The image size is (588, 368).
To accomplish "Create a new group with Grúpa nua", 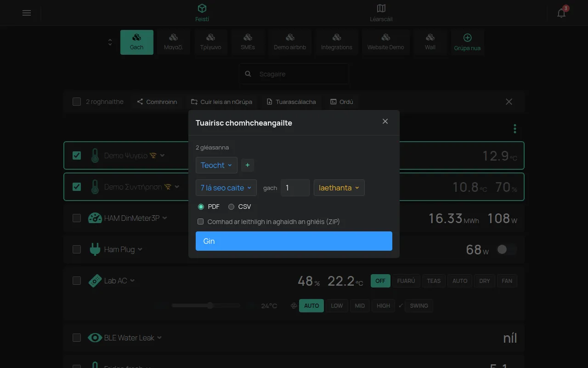I will 467,42.
